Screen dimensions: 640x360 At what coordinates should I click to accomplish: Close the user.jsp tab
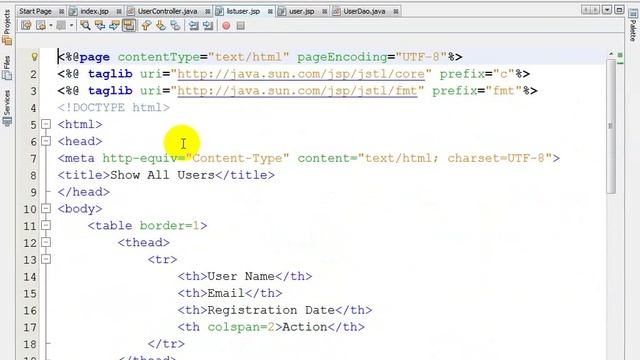324,11
